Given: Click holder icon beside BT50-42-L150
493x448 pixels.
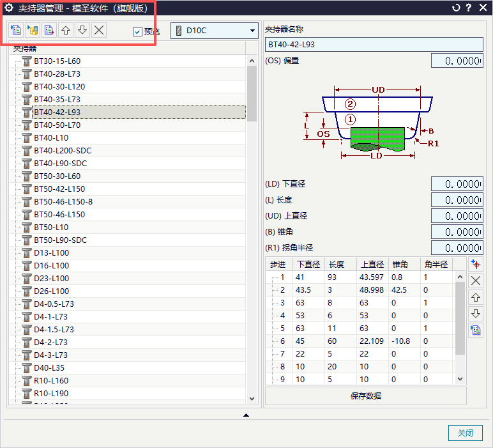Looking at the screenshot, I should (27, 189).
